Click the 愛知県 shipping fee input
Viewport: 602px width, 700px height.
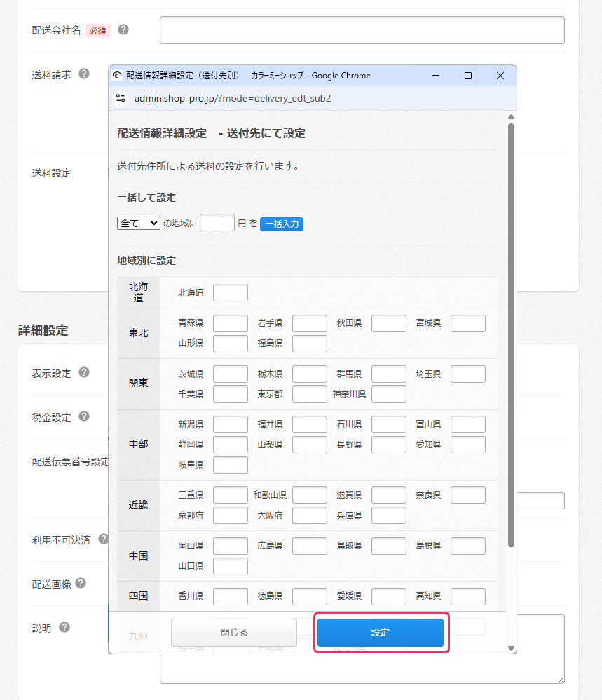468,445
